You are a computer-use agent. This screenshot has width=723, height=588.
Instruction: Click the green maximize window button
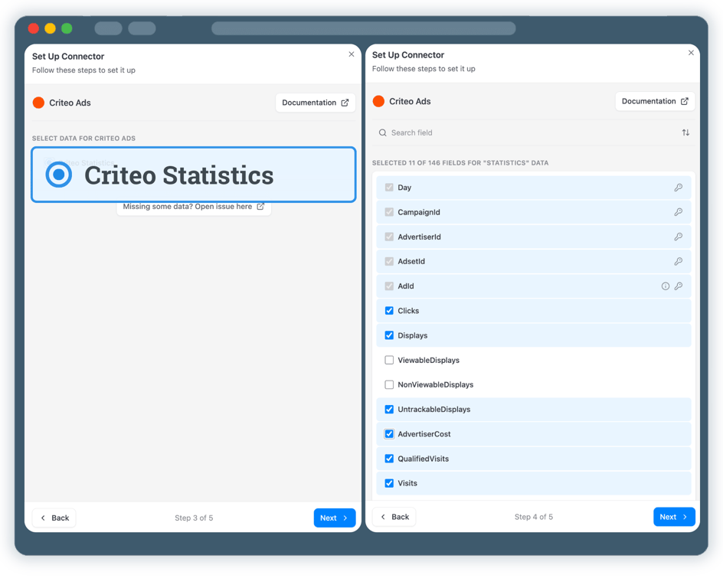coord(67,28)
